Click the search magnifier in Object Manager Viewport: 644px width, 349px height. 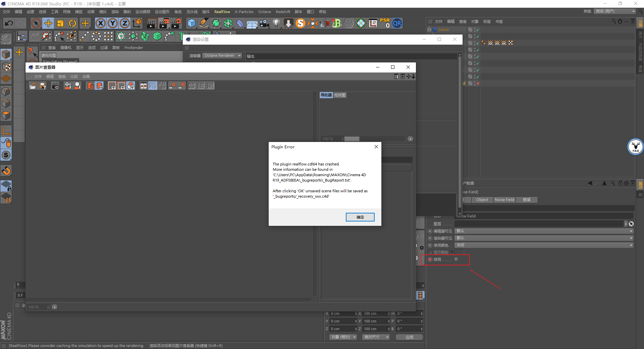click(614, 21)
